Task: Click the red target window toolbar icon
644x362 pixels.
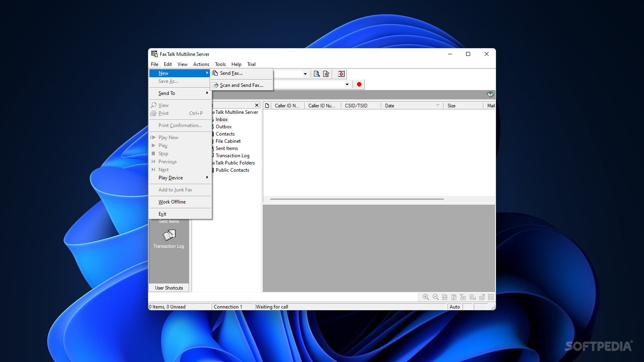Action: point(341,74)
